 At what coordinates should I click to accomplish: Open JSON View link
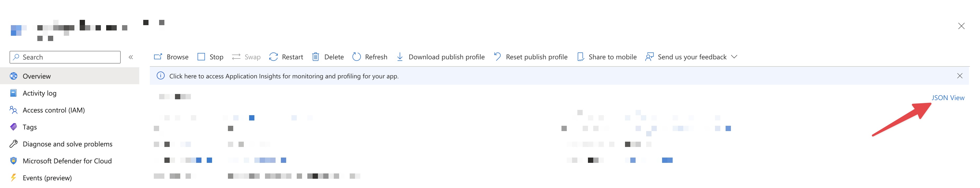(x=947, y=98)
